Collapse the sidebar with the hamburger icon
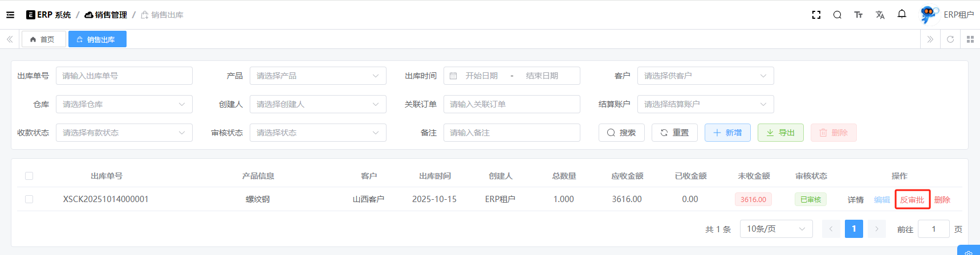Screen dimensions: 980x255 pos(10,15)
